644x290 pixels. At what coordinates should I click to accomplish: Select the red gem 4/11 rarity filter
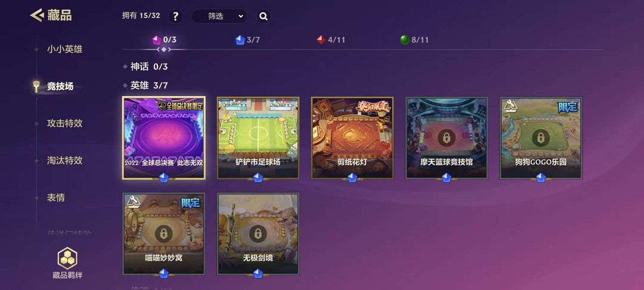pos(330,40)
